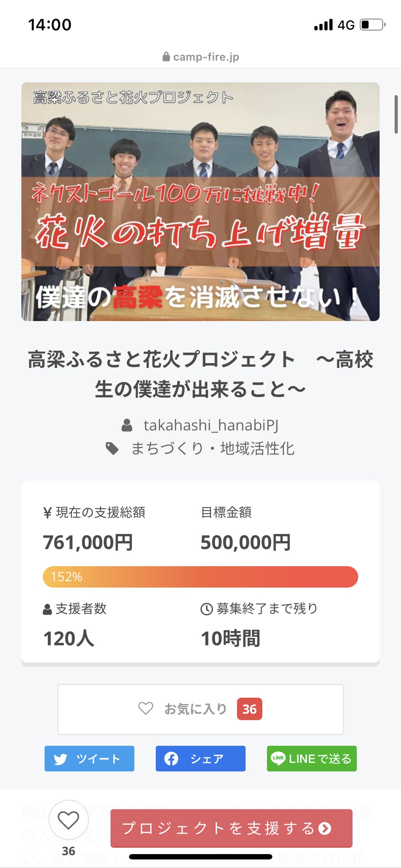Toggle the floating heart favorite button

pyautogui.click(x=68, y=820)
